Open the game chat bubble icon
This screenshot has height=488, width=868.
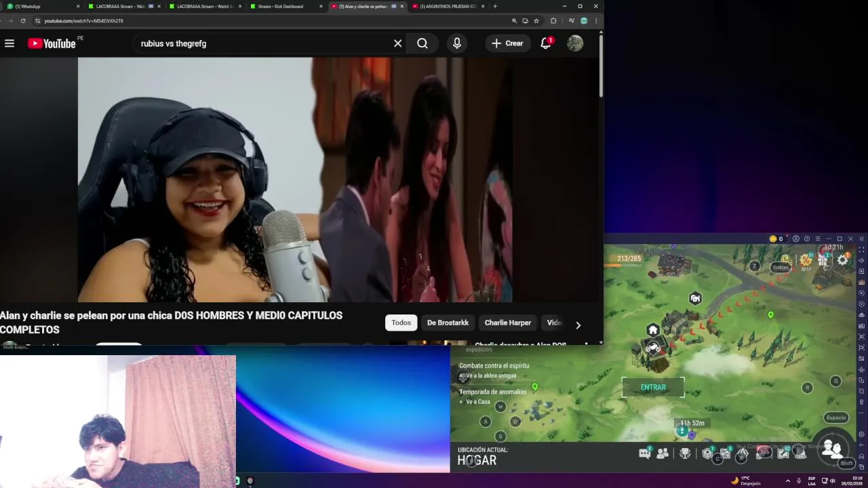[x=645, y=453]
